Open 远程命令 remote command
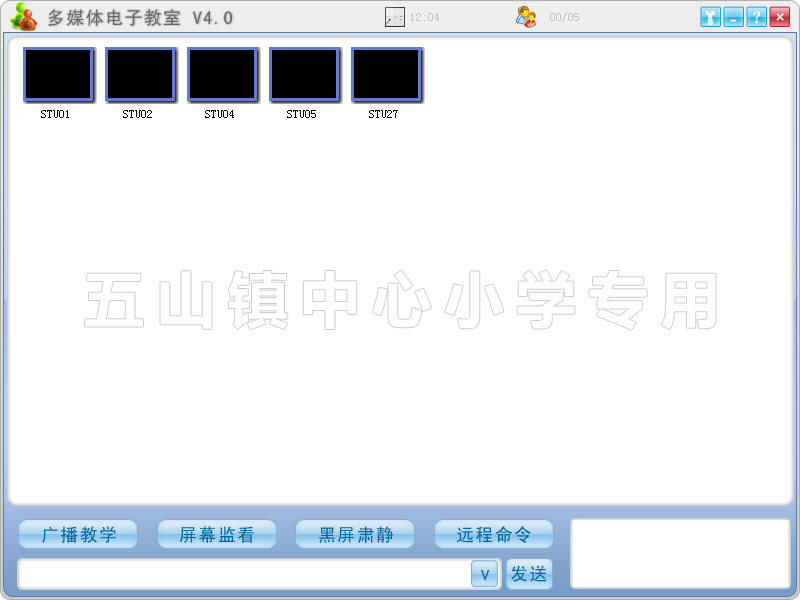This screenshot has height=600, width=800. (493, 535)
